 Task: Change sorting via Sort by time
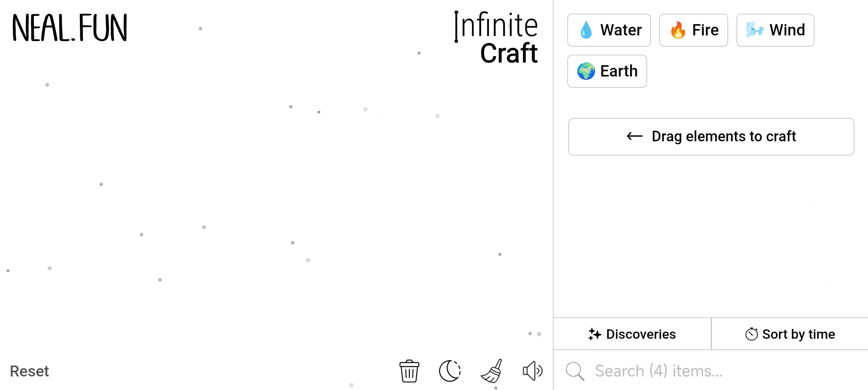[790, 334]
